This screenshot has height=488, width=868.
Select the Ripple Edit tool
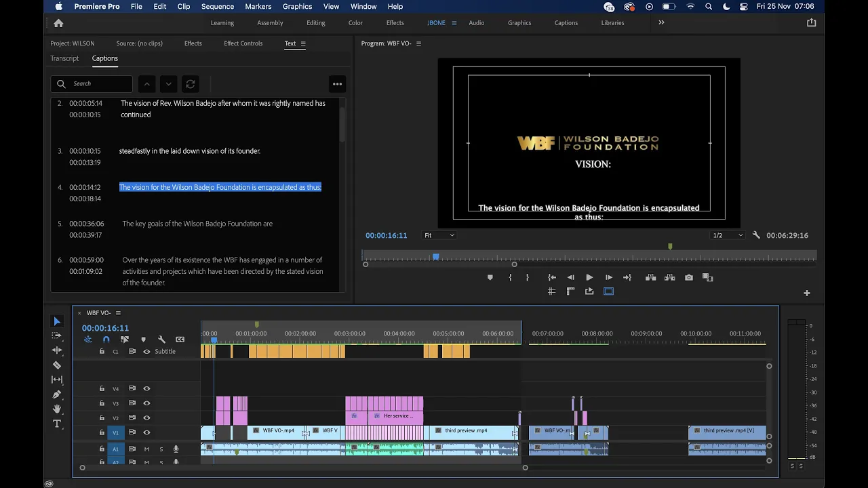point(57,350)
